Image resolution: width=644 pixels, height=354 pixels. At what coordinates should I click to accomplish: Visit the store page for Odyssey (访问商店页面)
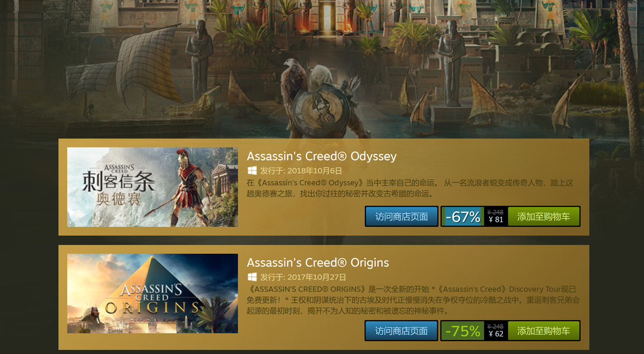(x=401, y=217)
